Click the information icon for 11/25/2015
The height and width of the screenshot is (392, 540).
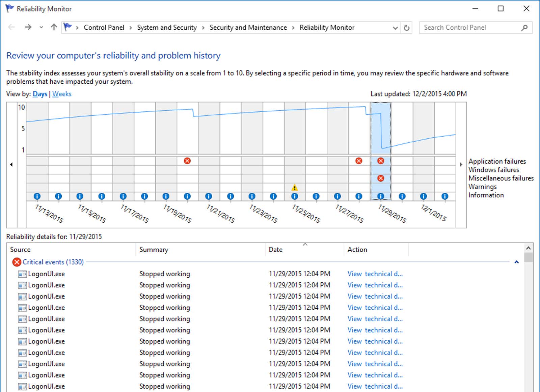click(295, 196)
